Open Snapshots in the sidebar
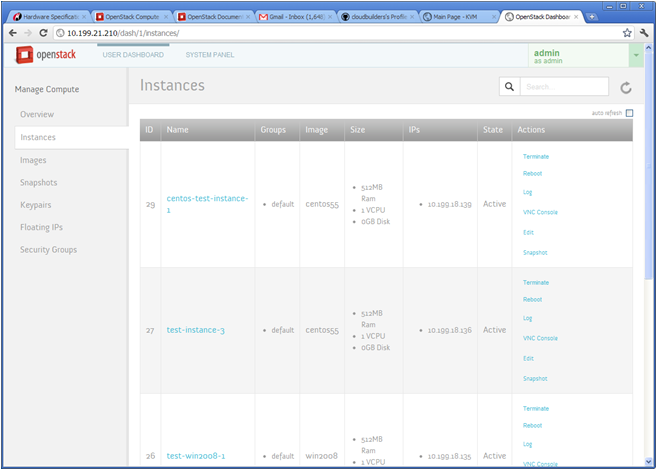 click(x=39, y=183)
